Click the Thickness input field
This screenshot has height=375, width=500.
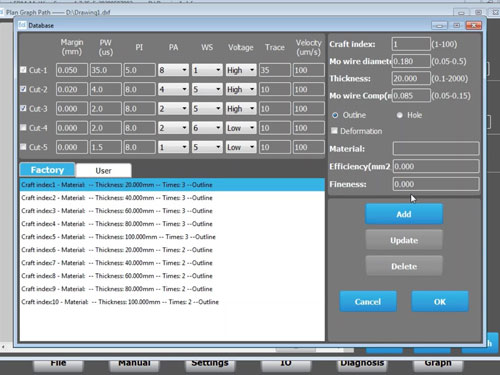click(411, 78)
